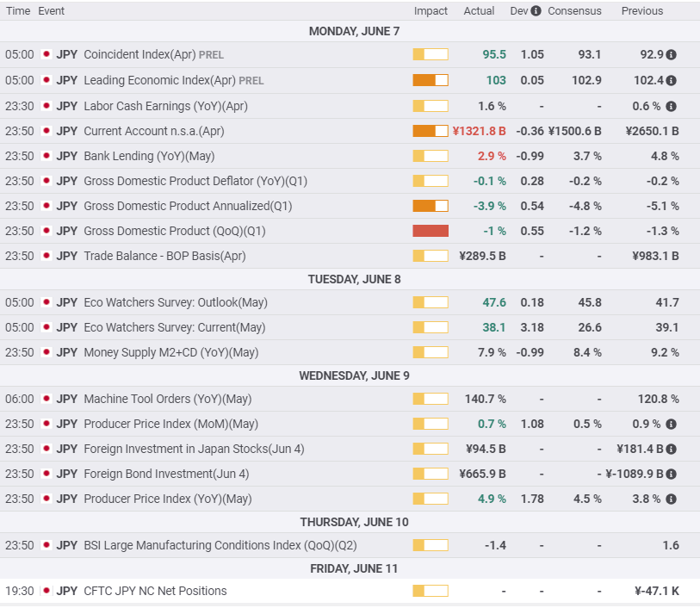Image resolution: width=700 pixels, height=608 pixels.
Task: Click info icon beside Producer Price Index (MoM) previous
Action: pos(672,424)
